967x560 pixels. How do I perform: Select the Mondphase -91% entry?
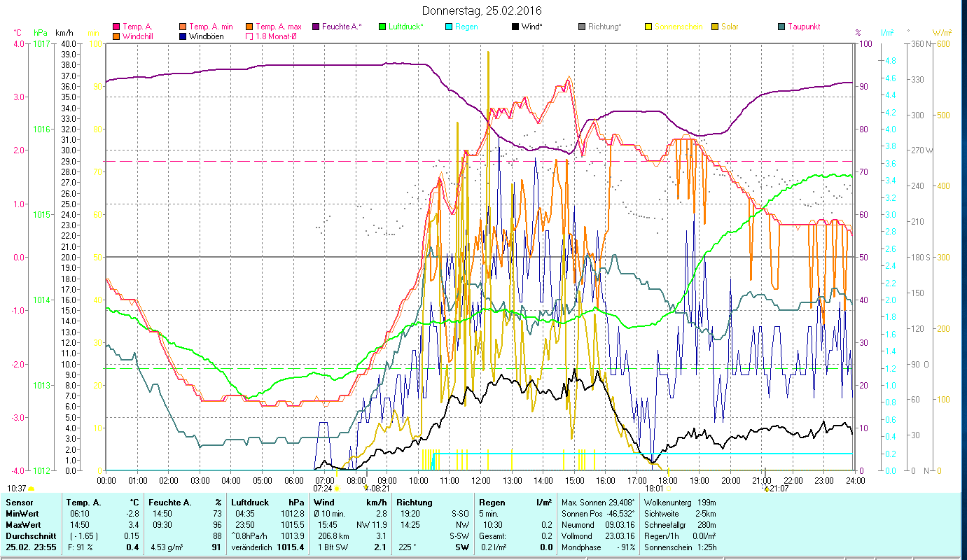pos(598,547)
